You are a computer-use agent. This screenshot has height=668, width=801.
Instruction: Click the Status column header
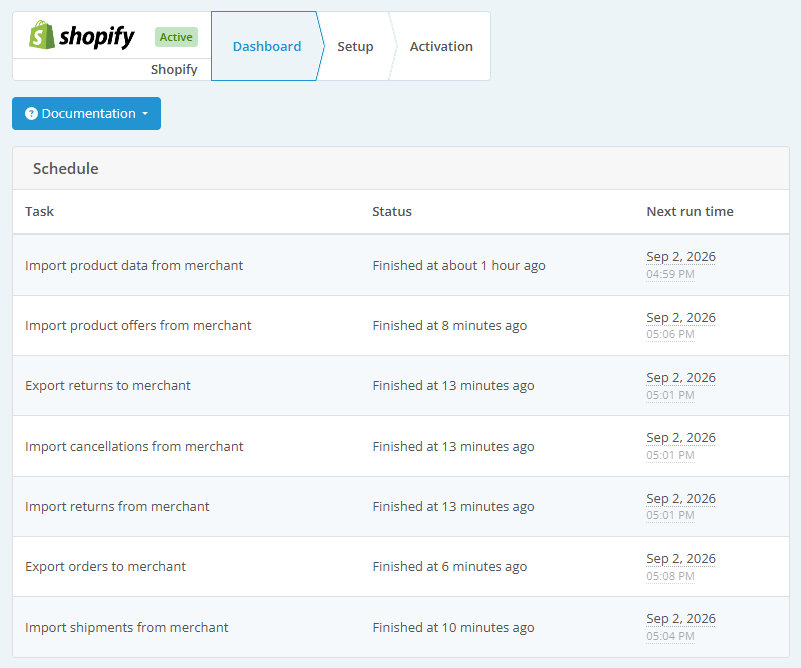(x=392, y=211)
